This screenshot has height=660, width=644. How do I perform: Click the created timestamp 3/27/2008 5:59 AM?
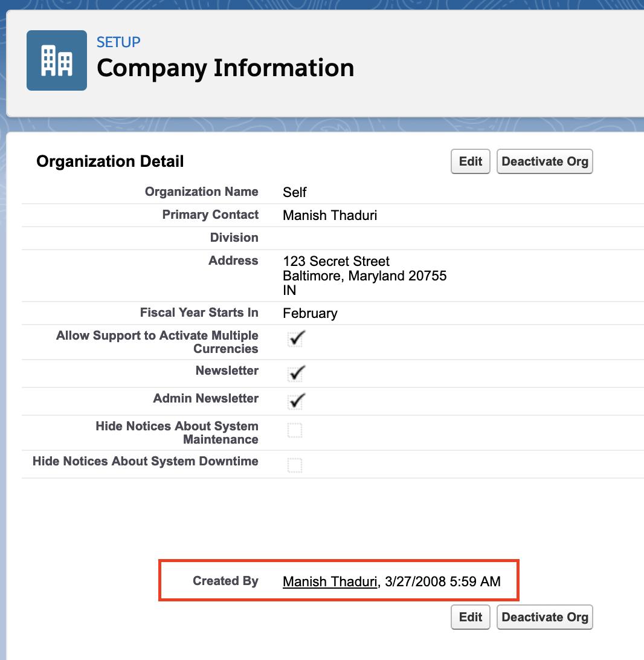click(442, 581)
